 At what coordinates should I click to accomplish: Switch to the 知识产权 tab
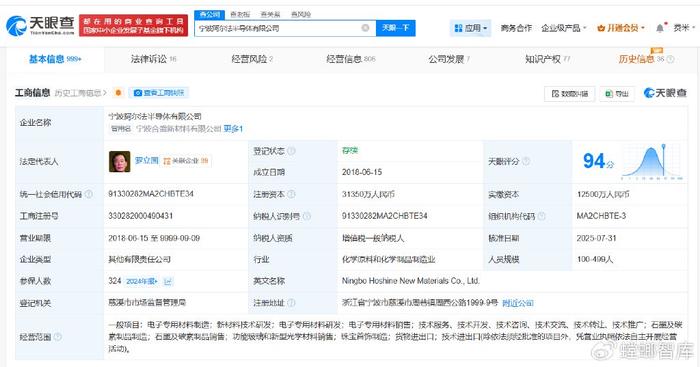(x=547, y=59)
